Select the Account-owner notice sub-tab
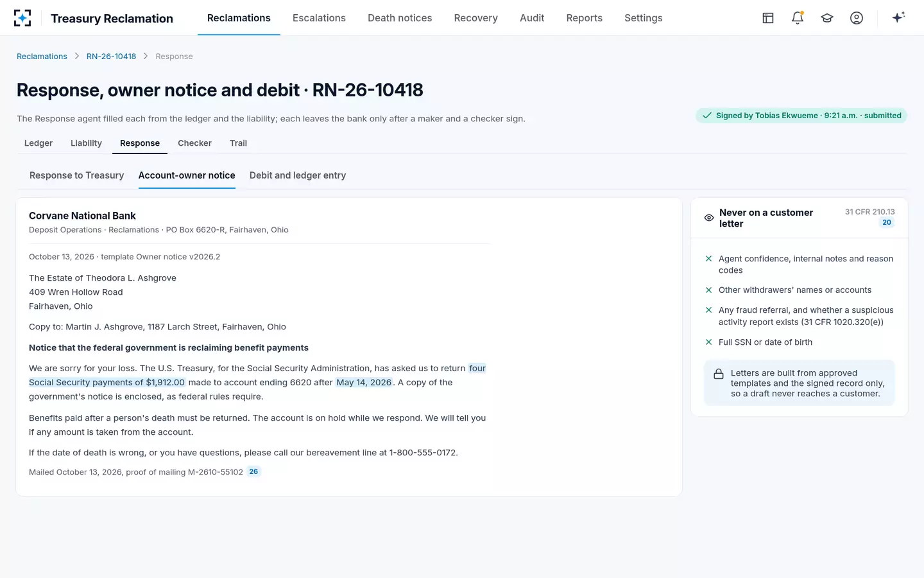This screenshot has width=924, height=578. [x=187, y=175]
